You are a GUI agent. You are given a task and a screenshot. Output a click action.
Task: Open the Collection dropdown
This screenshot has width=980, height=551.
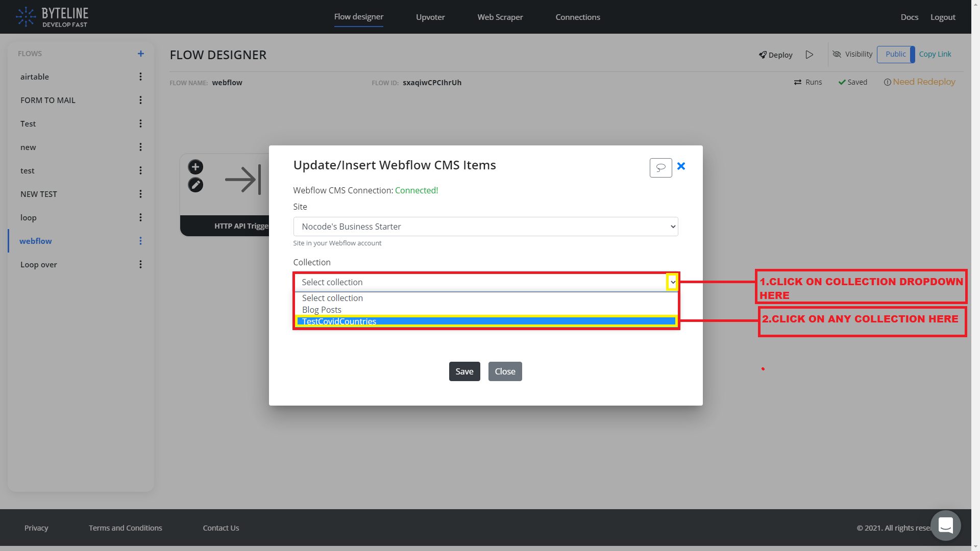pos(485,282)
